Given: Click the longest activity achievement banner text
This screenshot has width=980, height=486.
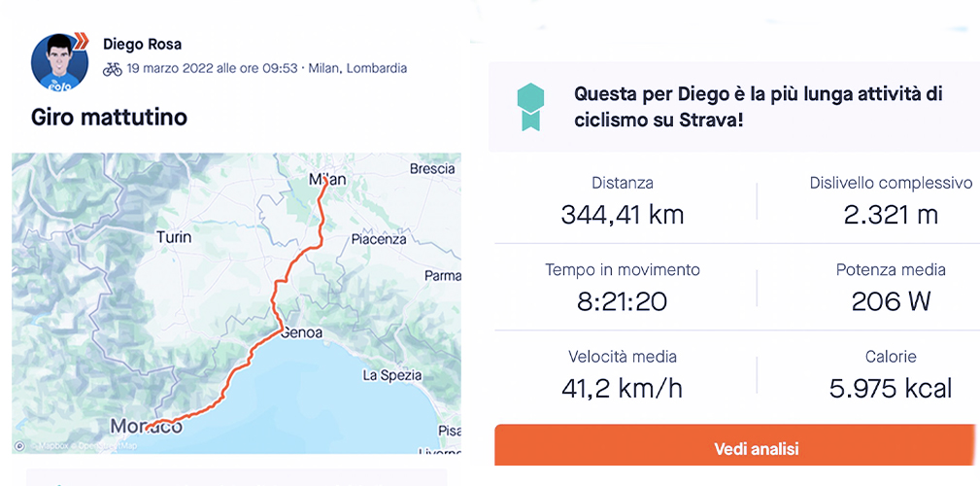Looking at the screenshot, I should pos(758,107).
